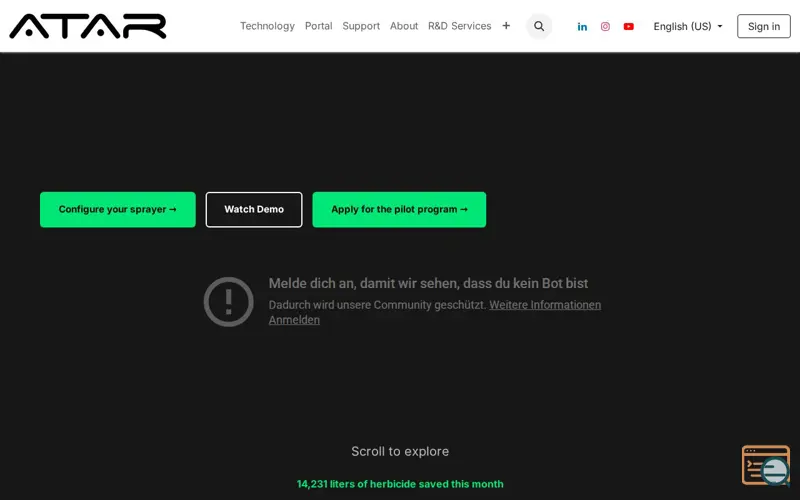Viewport: 800px width, 500px height.
Task: Open the search magnifier icon
Action: click(539, 26)
